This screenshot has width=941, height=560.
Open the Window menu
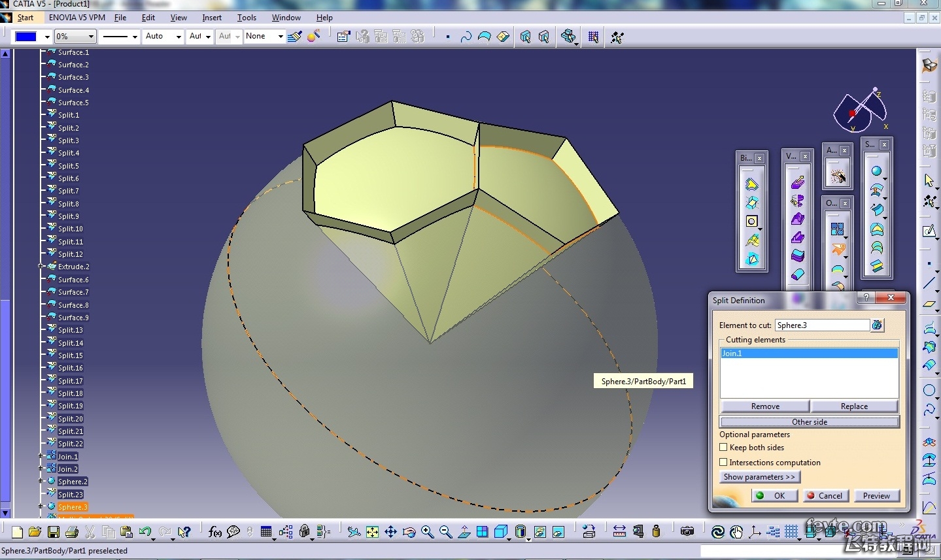pyautogui.click(x=286, y=18)
